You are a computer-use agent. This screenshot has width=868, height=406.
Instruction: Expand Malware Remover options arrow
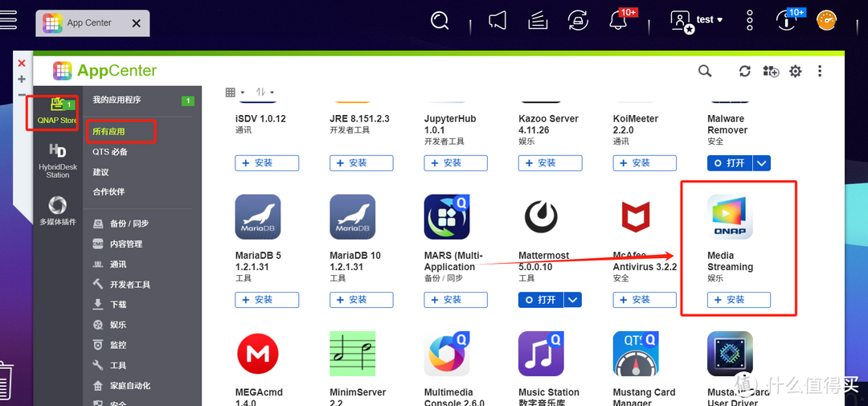coord(762,163)
